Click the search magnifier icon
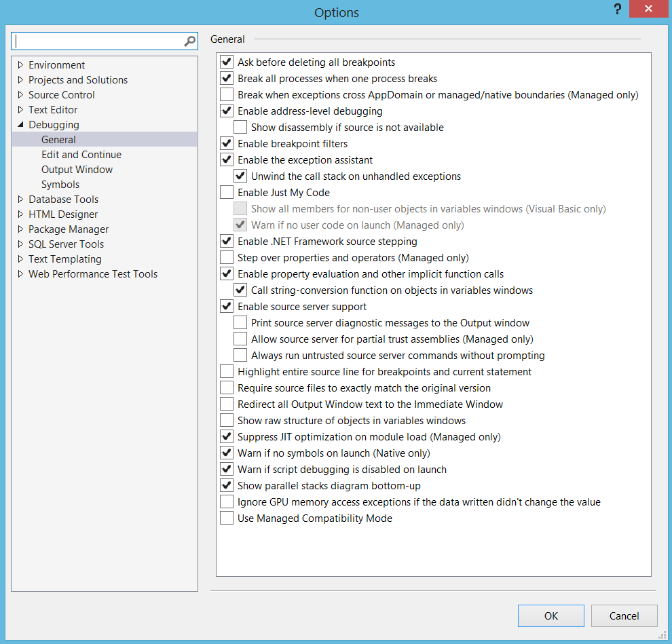 189,41
